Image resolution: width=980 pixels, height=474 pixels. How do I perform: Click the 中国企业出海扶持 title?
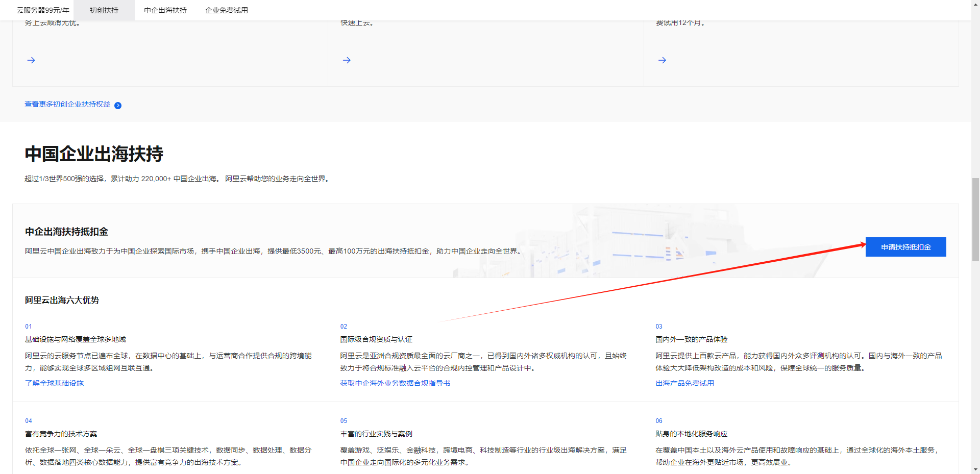click(94, 154)
